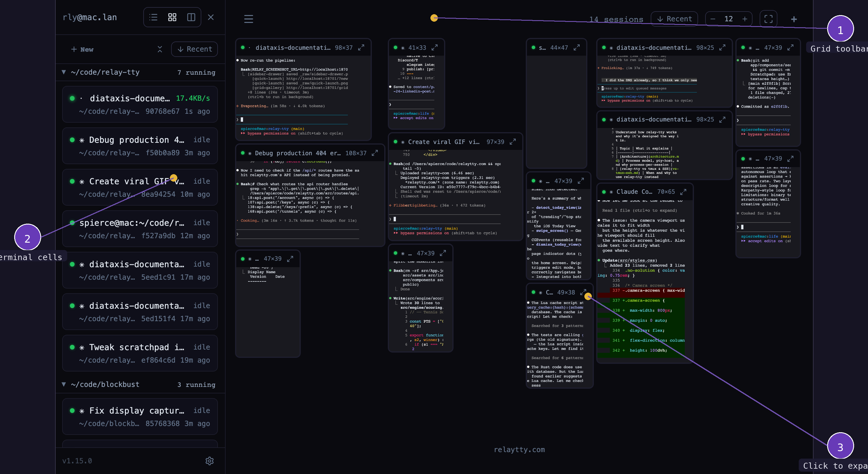The image size is (868, 474).
Task: Select Fix display captur… session 85768368
Action: (140, 417)
